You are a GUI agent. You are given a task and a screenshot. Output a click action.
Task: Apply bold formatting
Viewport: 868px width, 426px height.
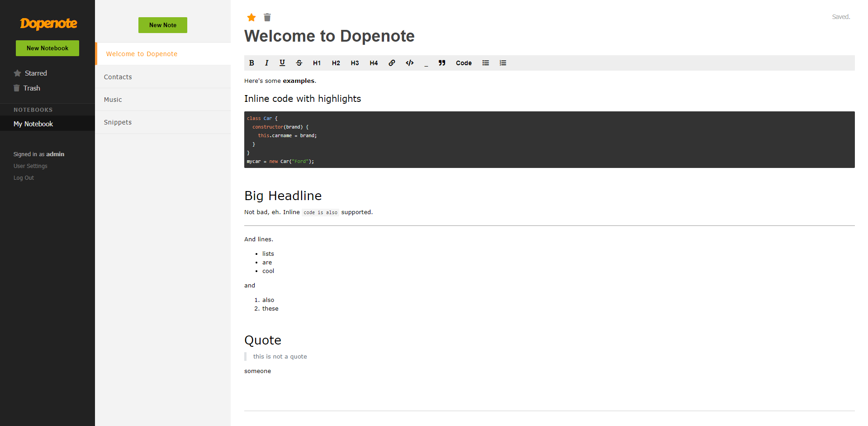pos(251,63)
